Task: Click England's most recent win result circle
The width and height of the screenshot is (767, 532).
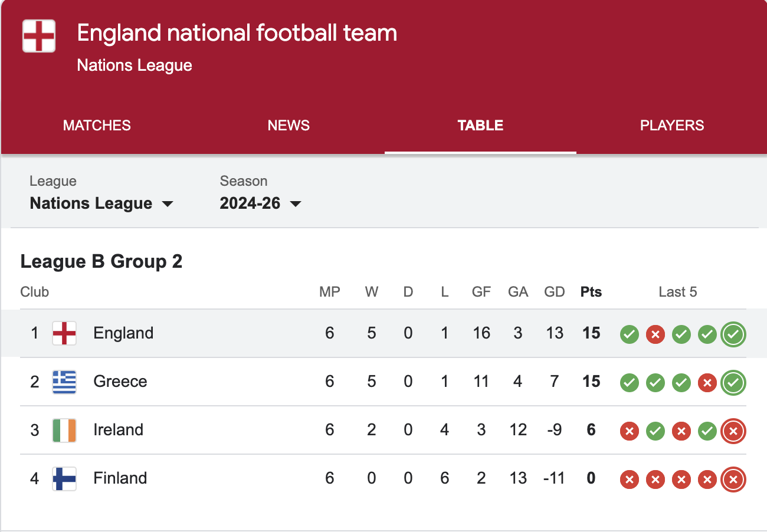Action: [733, 334]
